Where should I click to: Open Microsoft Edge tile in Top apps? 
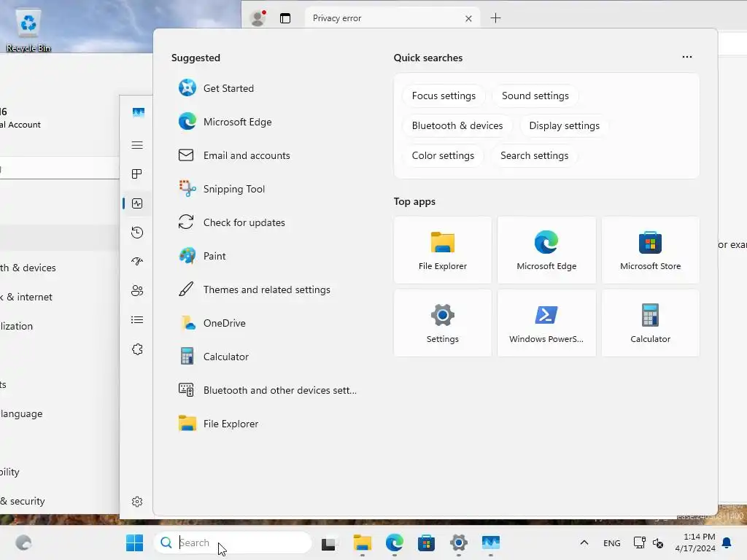coord(546,250)
